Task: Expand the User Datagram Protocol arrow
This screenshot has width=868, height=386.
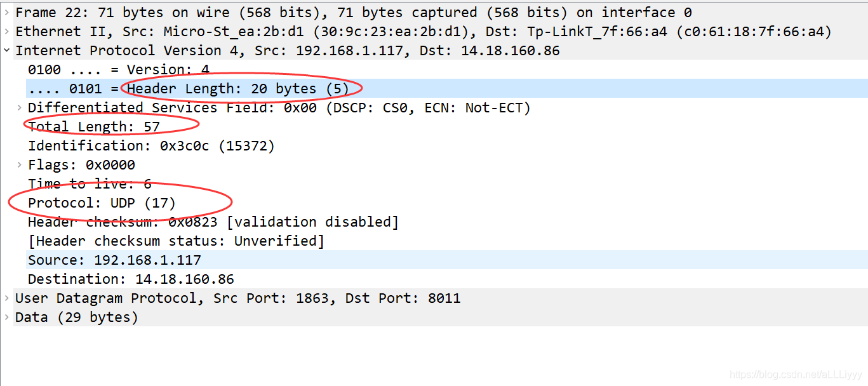Action: coord(6,298)
